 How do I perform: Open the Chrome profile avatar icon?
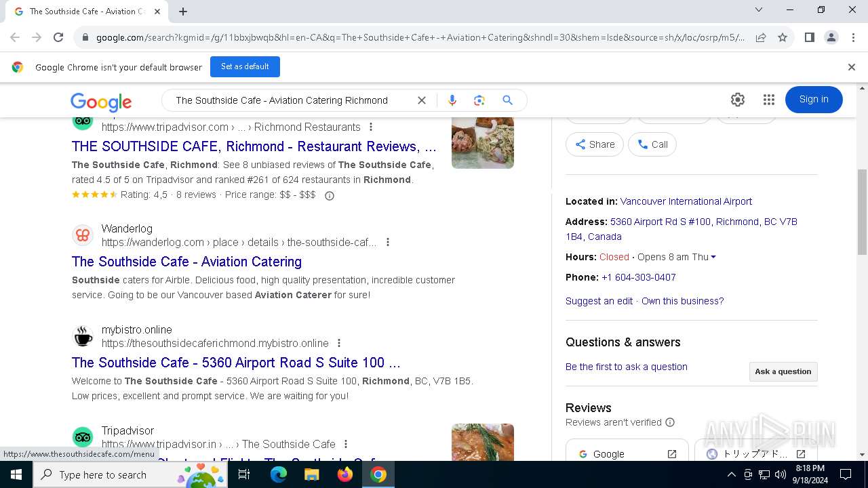tap(831, 38)
